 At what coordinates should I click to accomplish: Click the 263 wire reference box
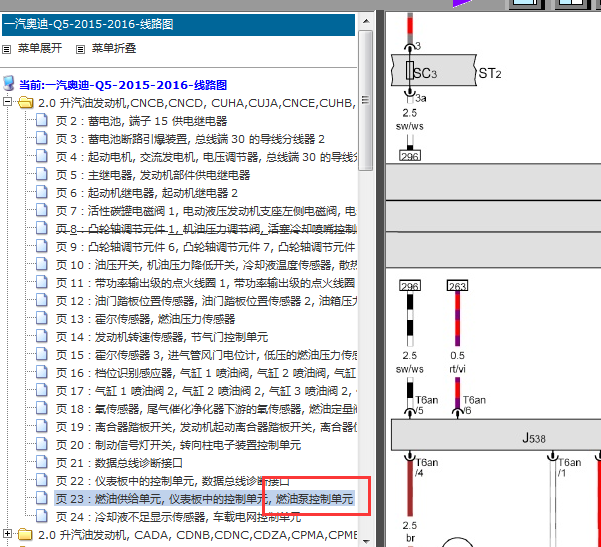(x=457, y=286)
